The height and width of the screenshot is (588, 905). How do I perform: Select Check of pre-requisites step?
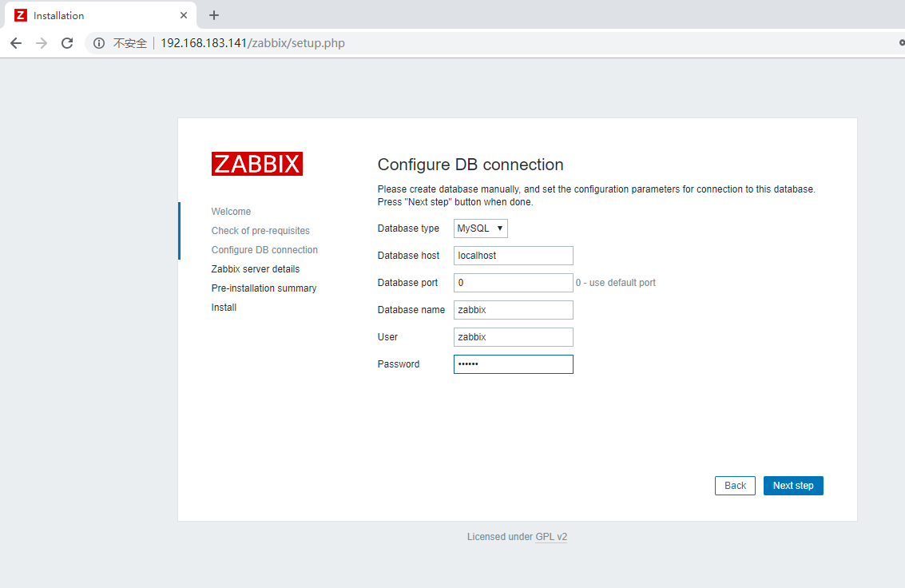(x=260, y=231)
